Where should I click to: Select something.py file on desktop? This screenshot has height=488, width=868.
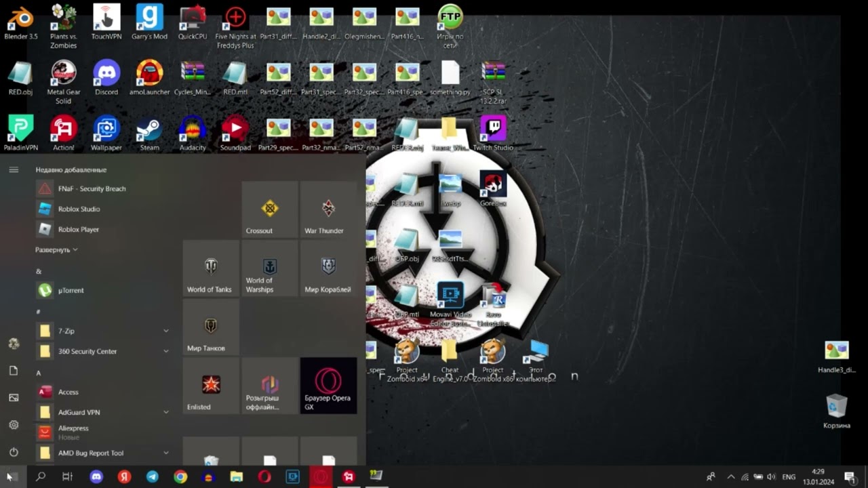tap(450, 78)
